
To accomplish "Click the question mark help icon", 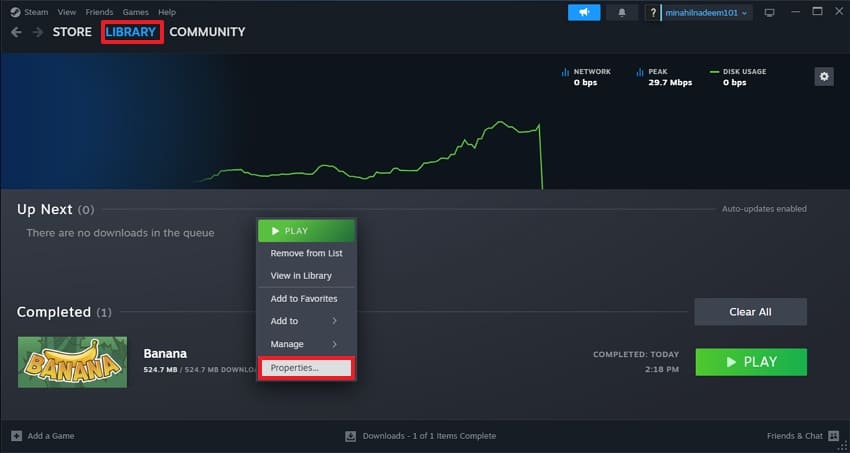I will coord(653,12).
